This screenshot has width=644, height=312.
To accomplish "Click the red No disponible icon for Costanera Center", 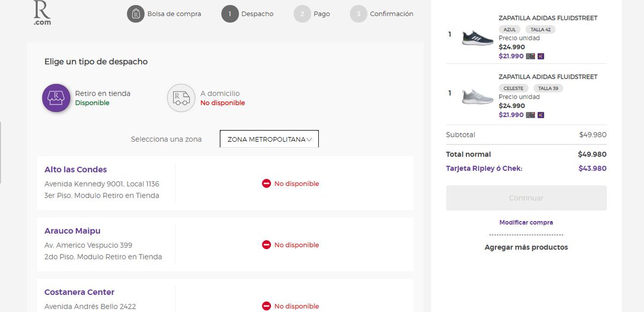I will tap(266, 306).
